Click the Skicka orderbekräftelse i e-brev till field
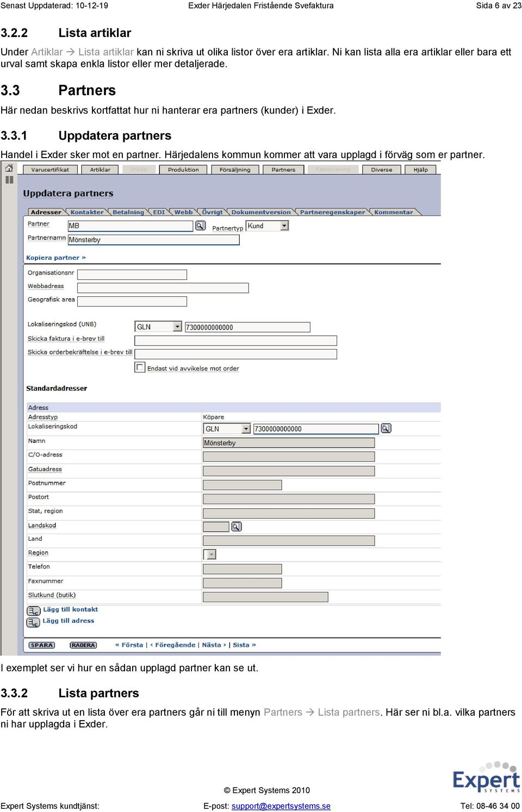 click(235, 354)
